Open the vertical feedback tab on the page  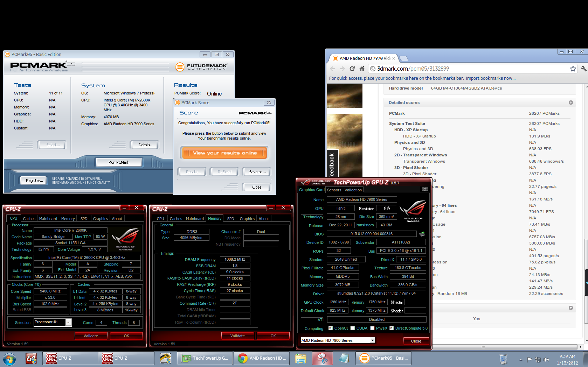(332, 164)
